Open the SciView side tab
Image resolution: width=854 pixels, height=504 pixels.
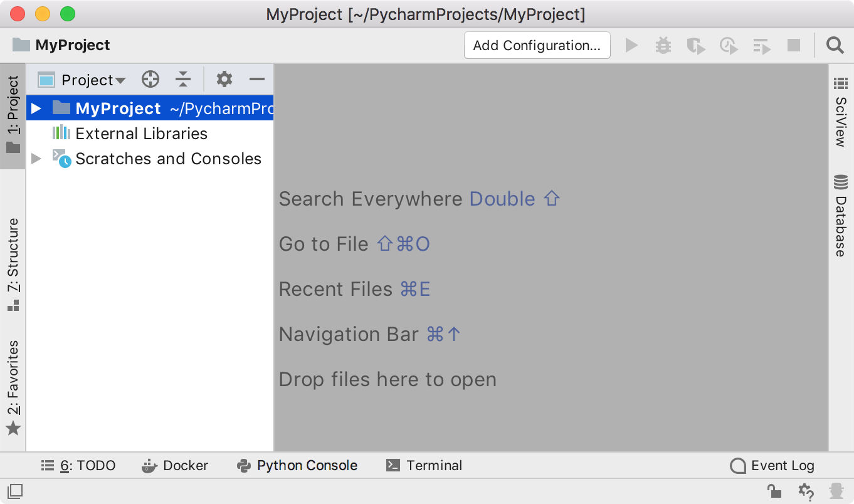pos(841,112)
